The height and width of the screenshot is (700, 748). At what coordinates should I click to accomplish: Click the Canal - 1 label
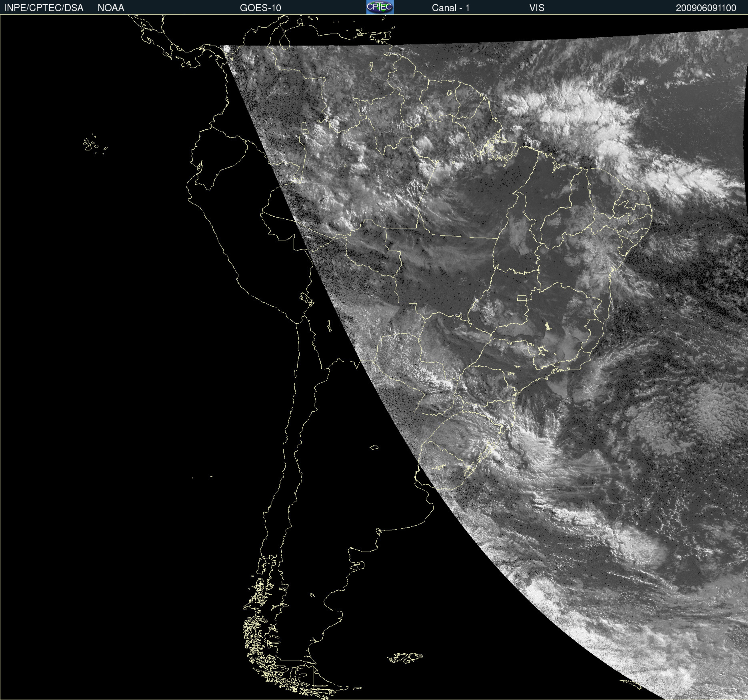click(x=451, y=8)
